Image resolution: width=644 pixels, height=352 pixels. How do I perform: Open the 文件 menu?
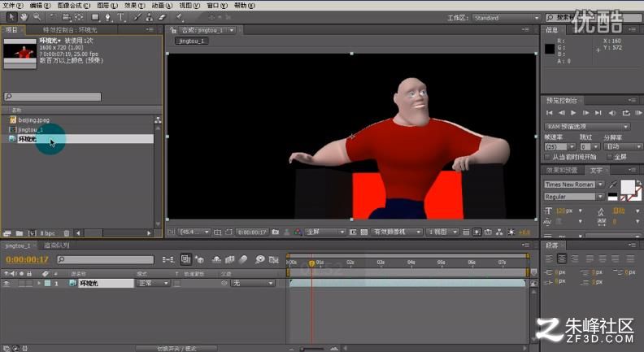coord(13,6)
